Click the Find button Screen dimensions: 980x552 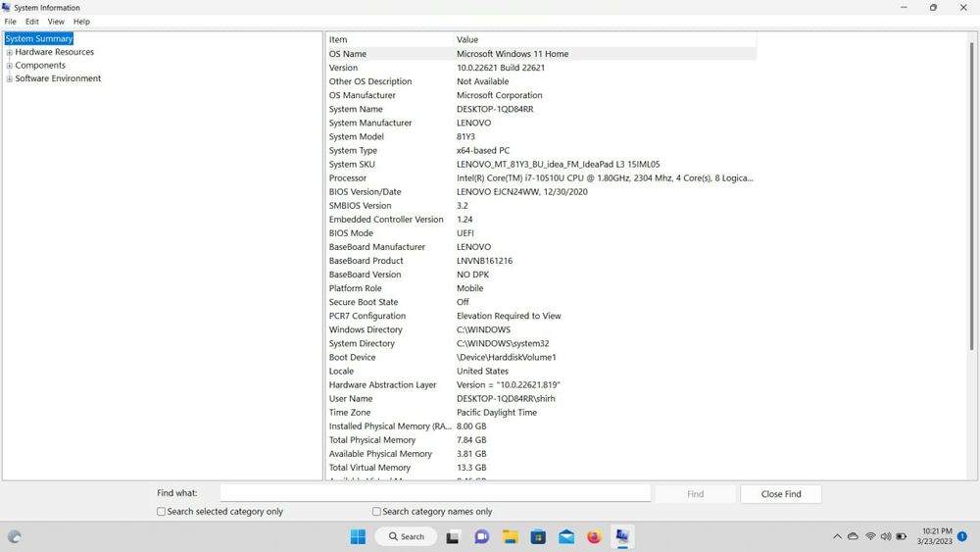(695, 494)
